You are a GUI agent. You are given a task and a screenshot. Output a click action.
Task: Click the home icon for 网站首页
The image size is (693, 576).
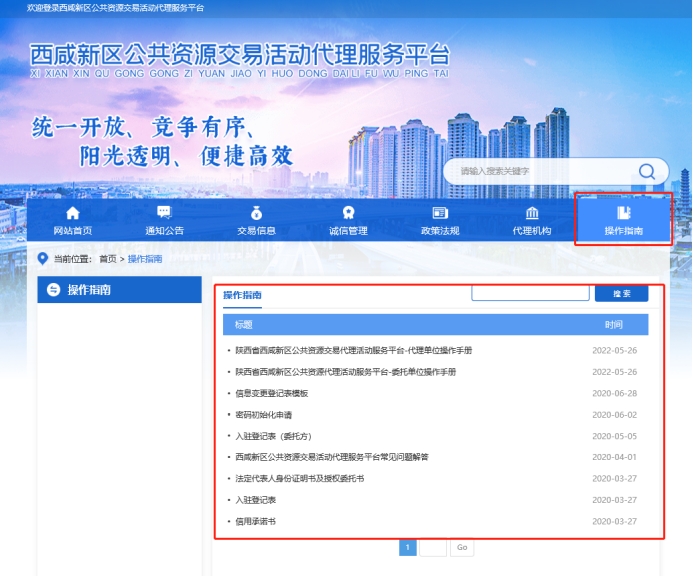coord(72,213)
